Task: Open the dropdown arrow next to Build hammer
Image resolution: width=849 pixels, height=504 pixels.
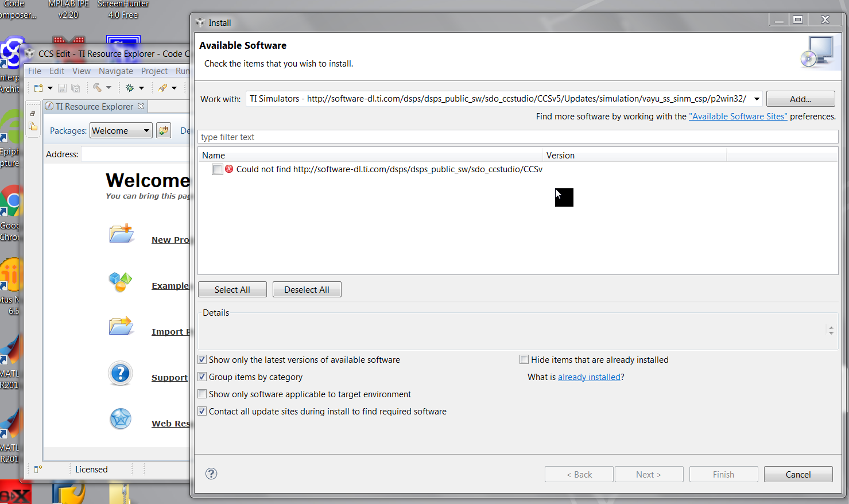Action: pyautogui.click(x=108, y=88)
